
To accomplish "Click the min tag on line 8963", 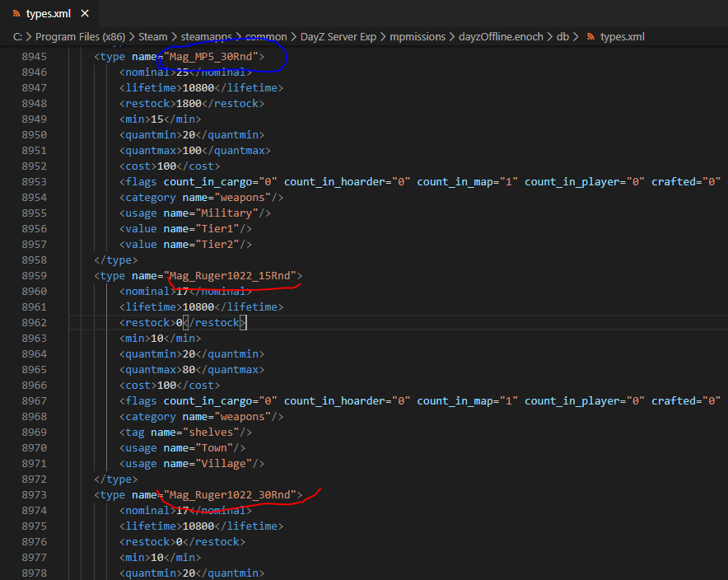I will (161, 339).
